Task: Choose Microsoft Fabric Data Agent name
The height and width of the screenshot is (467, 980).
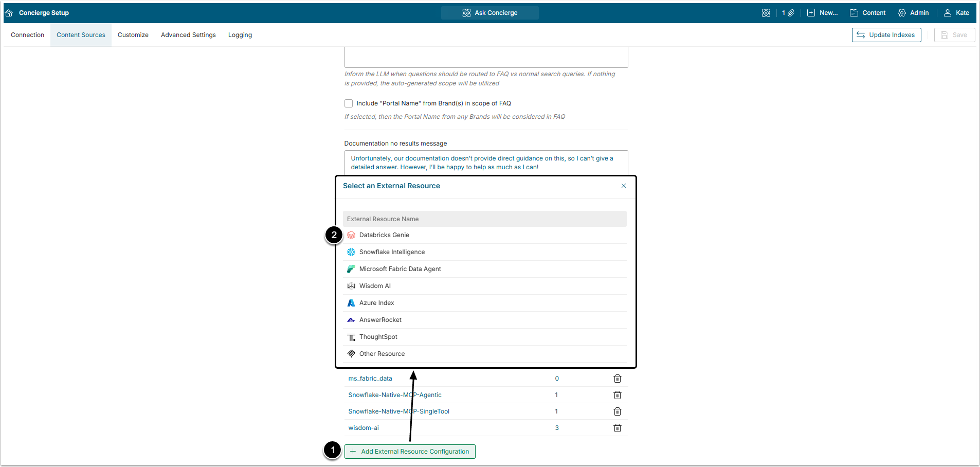Action: click(x=400, y=269)
